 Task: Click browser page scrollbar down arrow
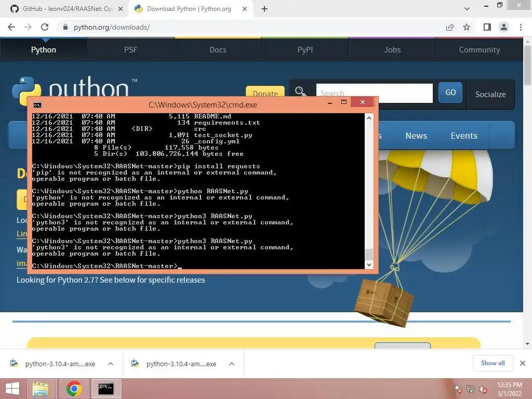(527, 344)
